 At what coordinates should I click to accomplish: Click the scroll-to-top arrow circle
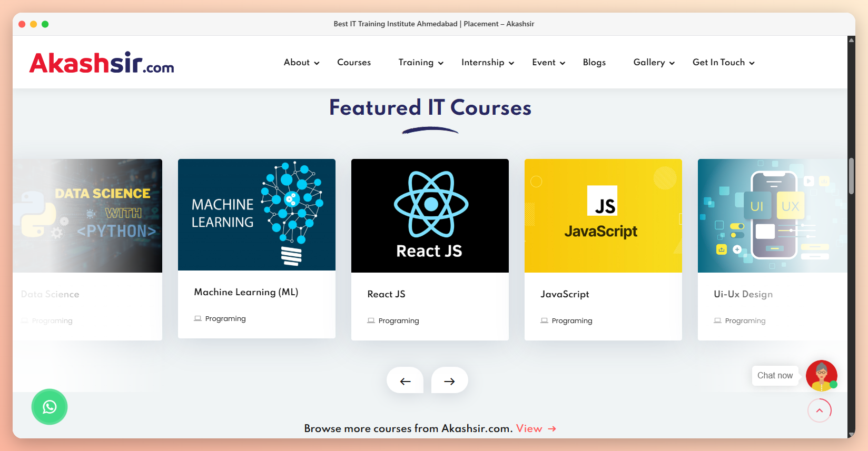pos(820,410)
